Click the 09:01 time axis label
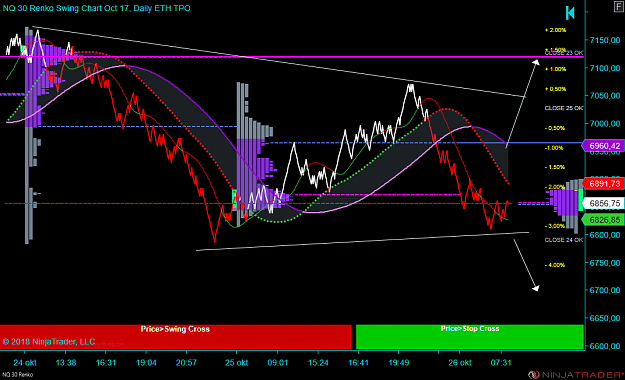This screenshot has height=380, width=625. coord(277,363)
